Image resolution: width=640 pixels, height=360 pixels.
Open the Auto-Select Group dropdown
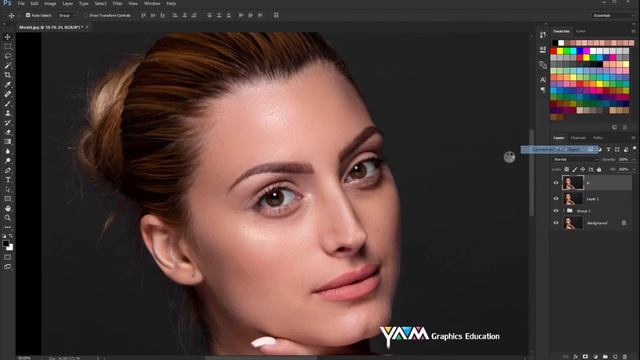click(67, 15)
